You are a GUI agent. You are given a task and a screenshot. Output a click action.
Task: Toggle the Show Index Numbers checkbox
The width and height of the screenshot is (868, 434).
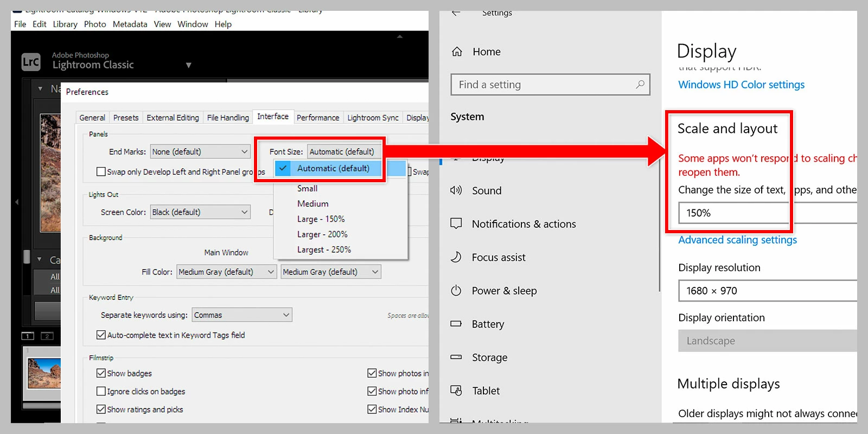click(x=372, y=409)
